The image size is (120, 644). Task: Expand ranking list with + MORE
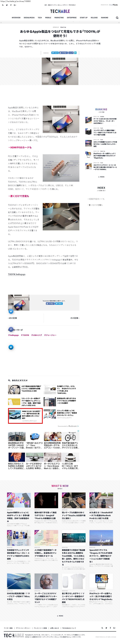pyautogui.click(x=101, y=177)
